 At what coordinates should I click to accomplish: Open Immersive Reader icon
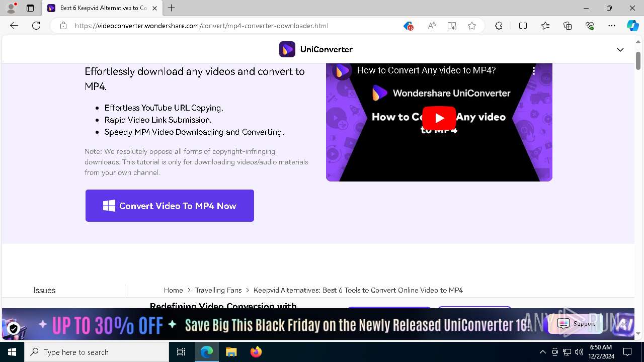tap(452, 26)
